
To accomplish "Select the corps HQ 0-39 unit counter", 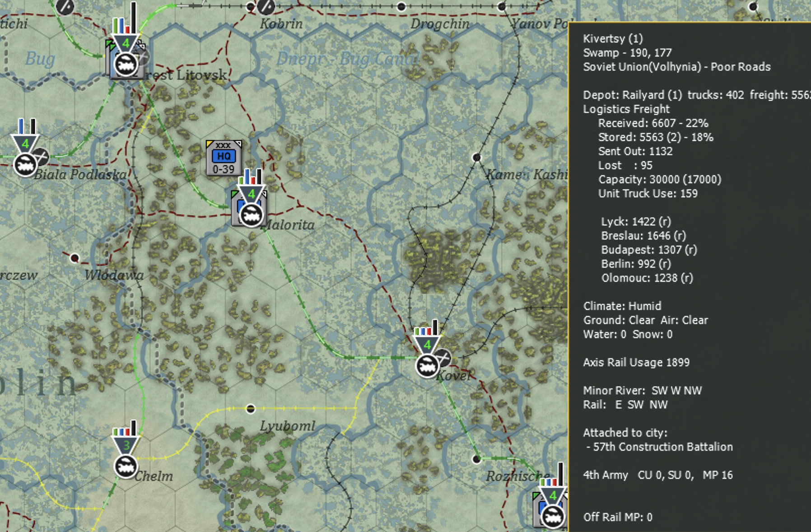I will [x=224, y=158].
